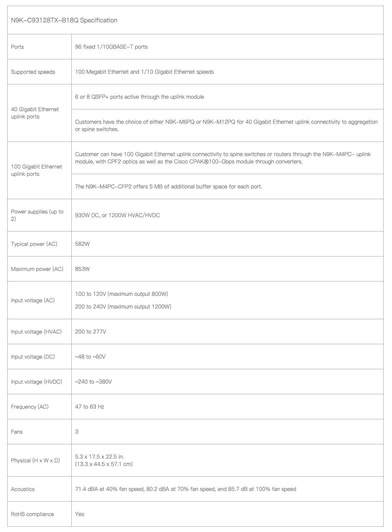Click the RoHS compliance Yes value
This screenshot has width=392, height=532.
point(79,514)
